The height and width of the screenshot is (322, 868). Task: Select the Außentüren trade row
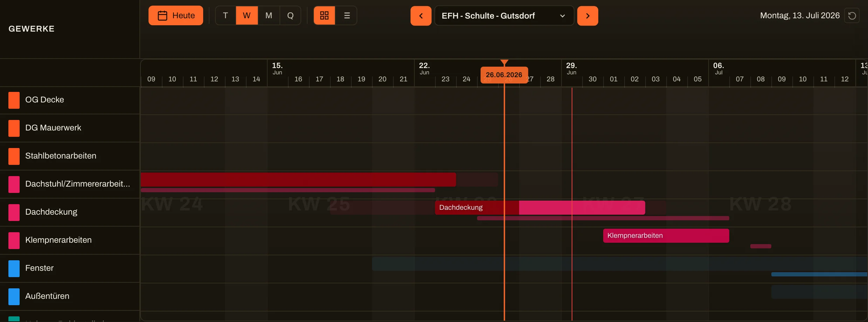pos(70,296)
